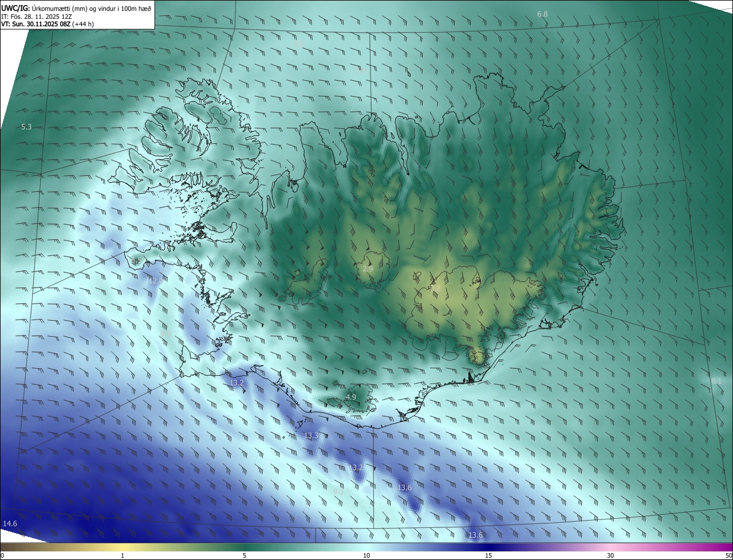Click the 6.8 value near the top edge
Viewport: 733px width, 560px height.
pos(542,14)
